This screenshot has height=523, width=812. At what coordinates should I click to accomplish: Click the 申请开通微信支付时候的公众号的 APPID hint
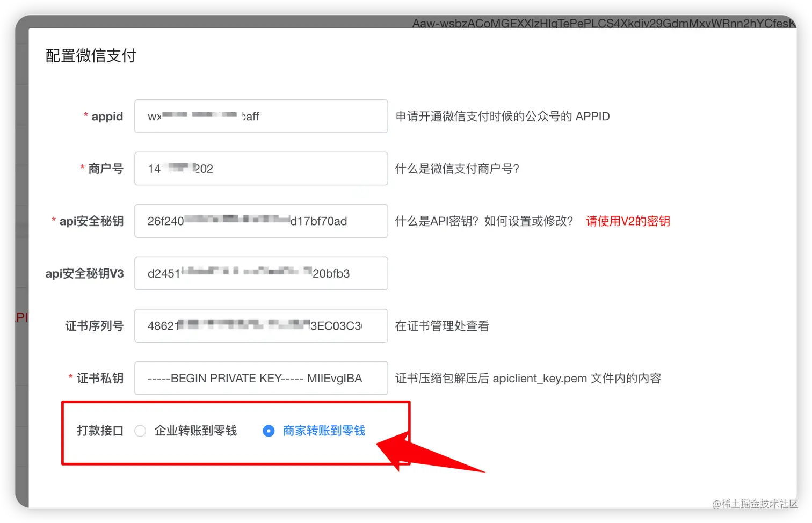pyautogui.click(x=503, y=116)
